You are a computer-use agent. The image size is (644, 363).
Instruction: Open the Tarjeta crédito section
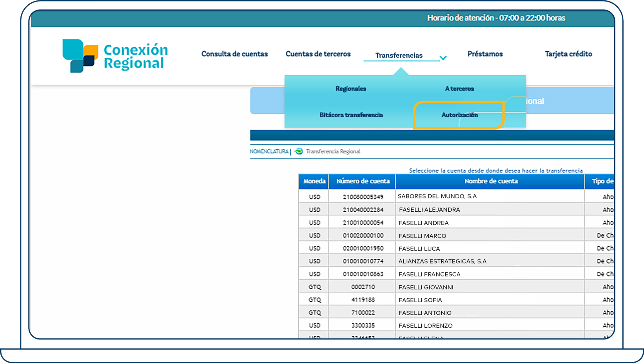pyautogui.click(x=568, y=54)
